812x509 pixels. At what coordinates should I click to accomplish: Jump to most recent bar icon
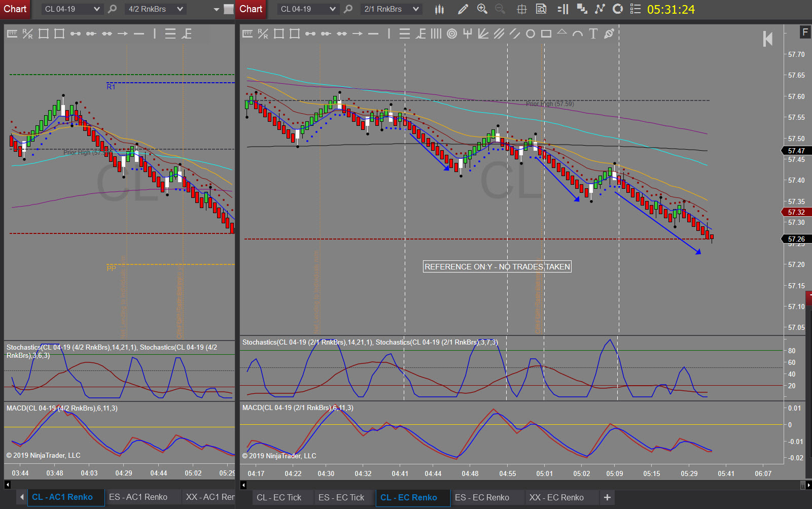768,39
